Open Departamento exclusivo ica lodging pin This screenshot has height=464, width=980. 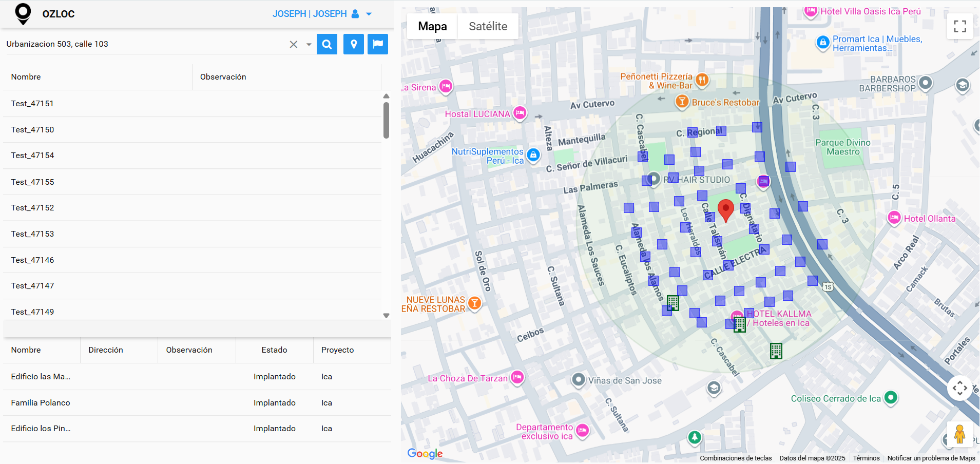tap(582, 431)
